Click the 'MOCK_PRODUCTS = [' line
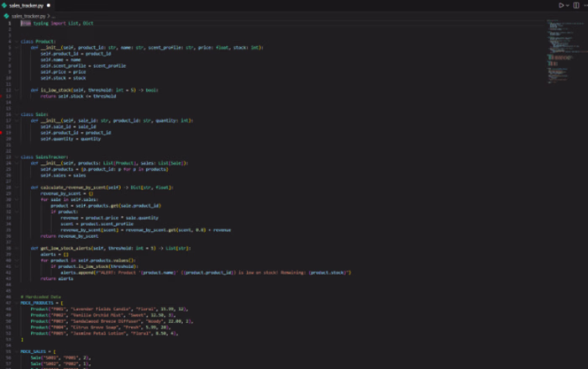The image size is (588, 369). (x=42, y=303)
